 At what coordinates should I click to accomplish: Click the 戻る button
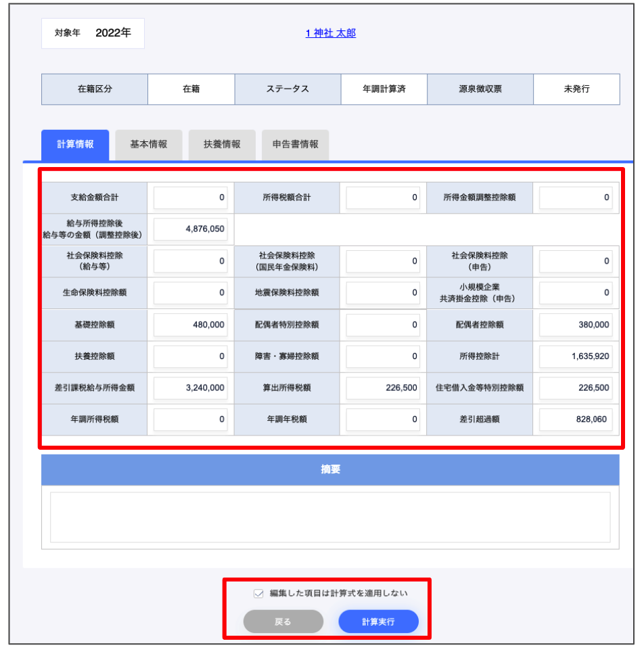(283, 622)
